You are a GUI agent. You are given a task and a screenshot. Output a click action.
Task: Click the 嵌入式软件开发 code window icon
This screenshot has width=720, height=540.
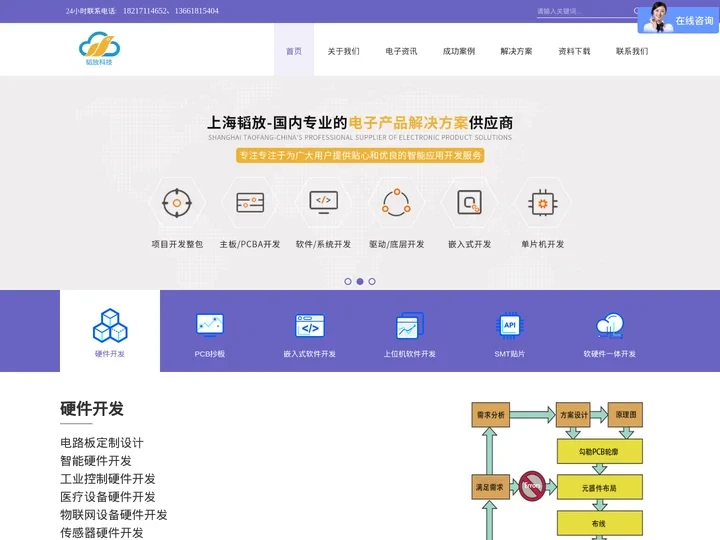pyautogui.click(x=310, y=326)
